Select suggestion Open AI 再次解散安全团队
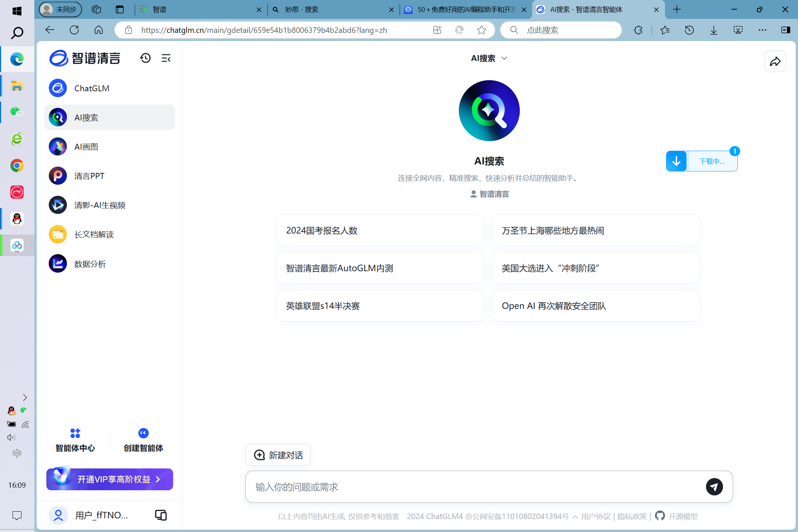Viewport: 798px width, 532px height. 596,306
